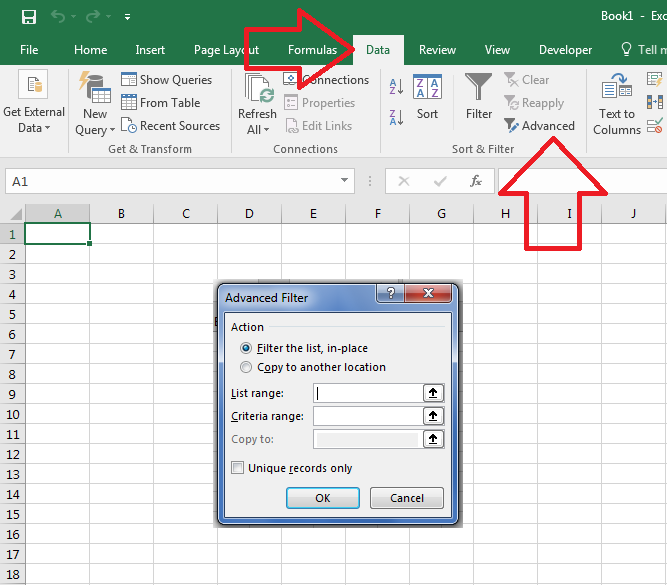Cancel the Advanced Filter dialog

pyautogui.click(x=406, y=498)
